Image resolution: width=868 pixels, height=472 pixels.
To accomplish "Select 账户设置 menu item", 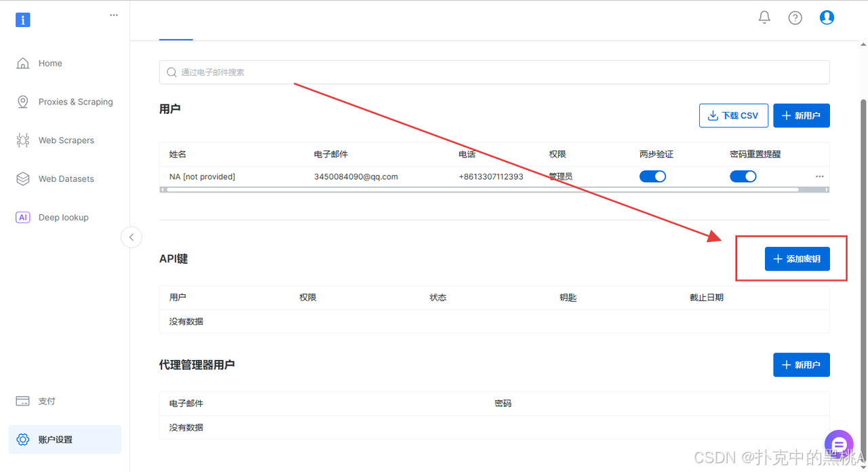I will click(64, 439).
